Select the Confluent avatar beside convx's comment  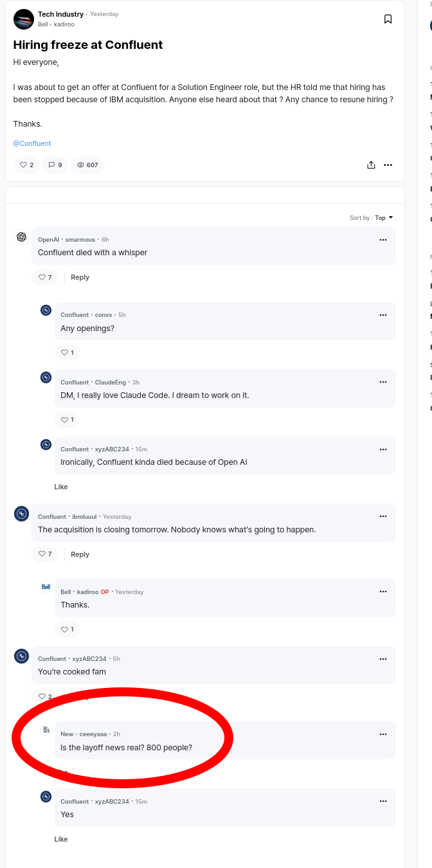point(46,310)
